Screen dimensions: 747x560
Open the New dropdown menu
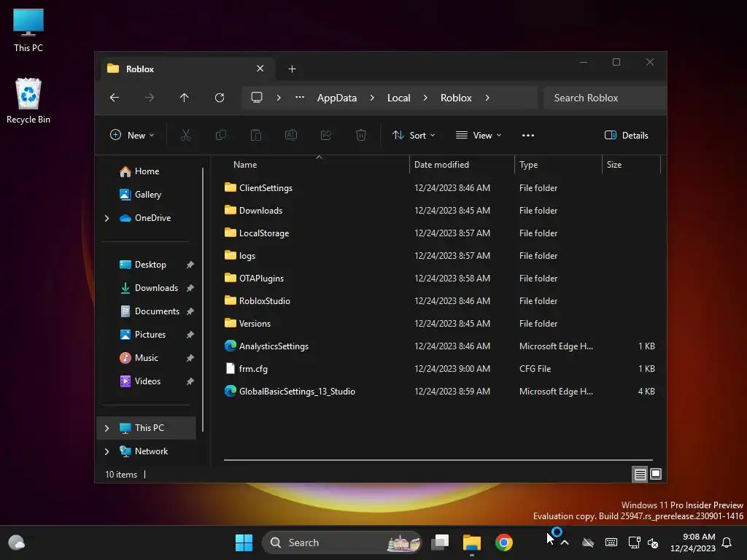132,135
